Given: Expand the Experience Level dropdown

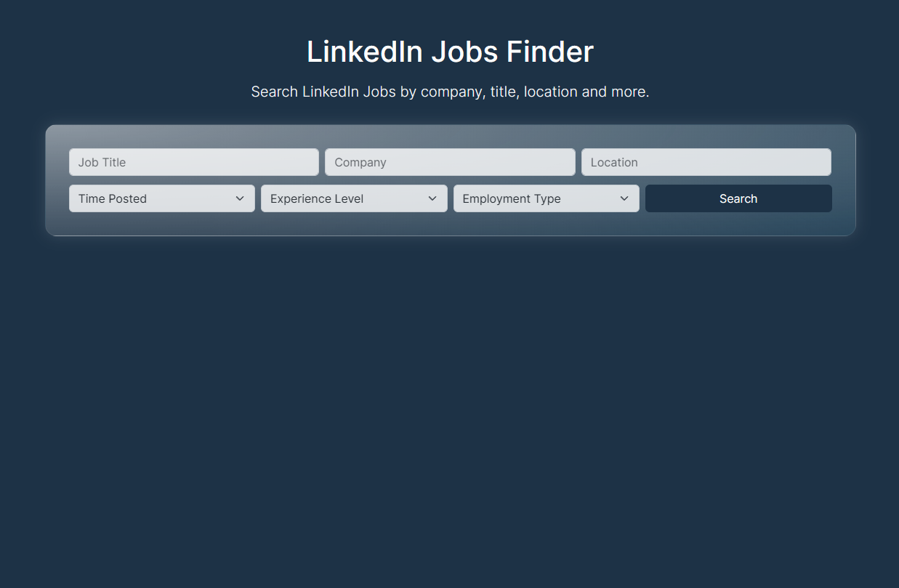Looking at the screenshot, I should [x=354, y=198].
